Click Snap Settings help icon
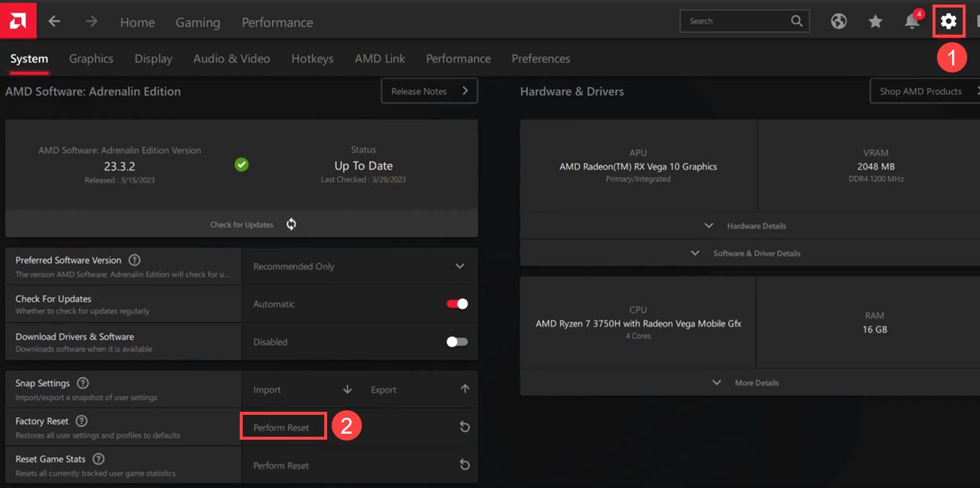This screenshot has width=980, height=488. pyautogui.click(x=83, y=383)
